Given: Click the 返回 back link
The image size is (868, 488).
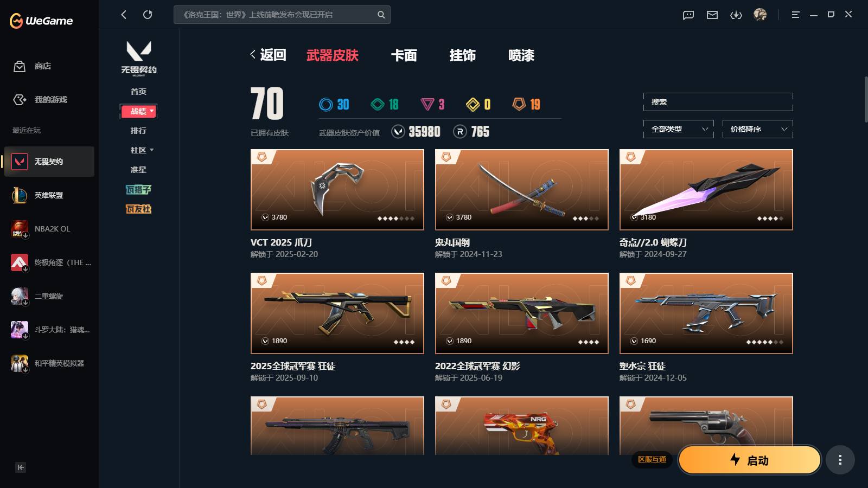Looking at the screenshot, I should click(x=268, y=55).
